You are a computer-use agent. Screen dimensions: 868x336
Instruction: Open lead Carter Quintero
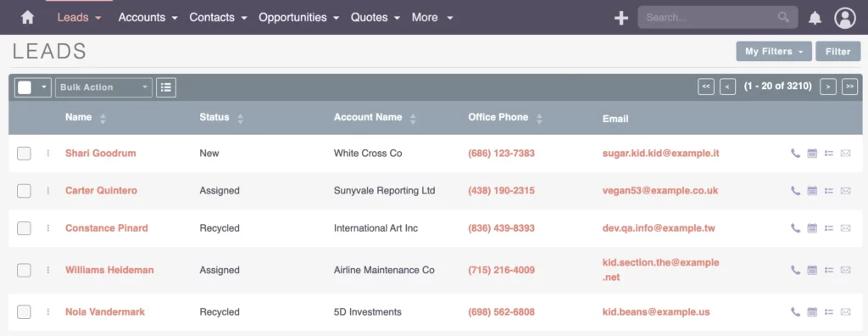(x=102, y=191)
